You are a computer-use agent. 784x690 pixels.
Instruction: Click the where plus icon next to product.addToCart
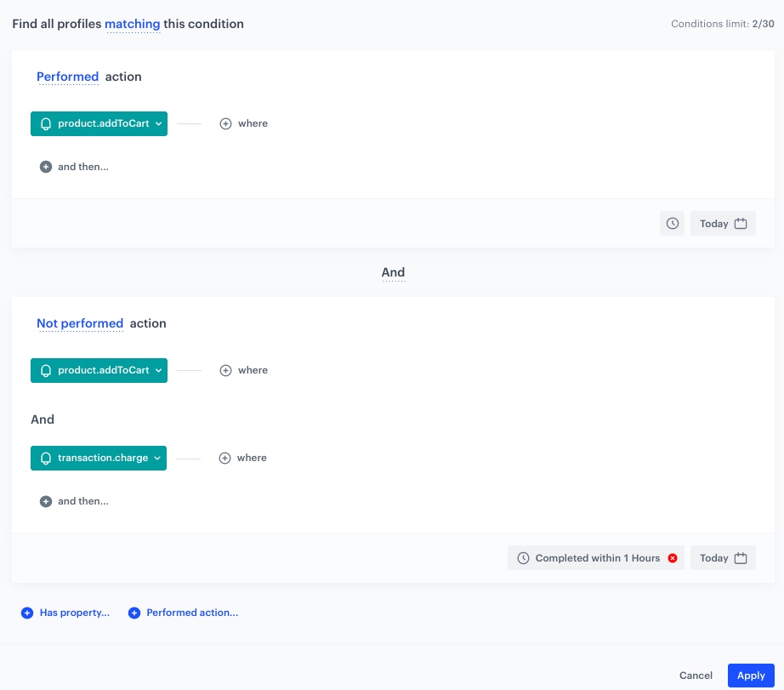point(225,123)
